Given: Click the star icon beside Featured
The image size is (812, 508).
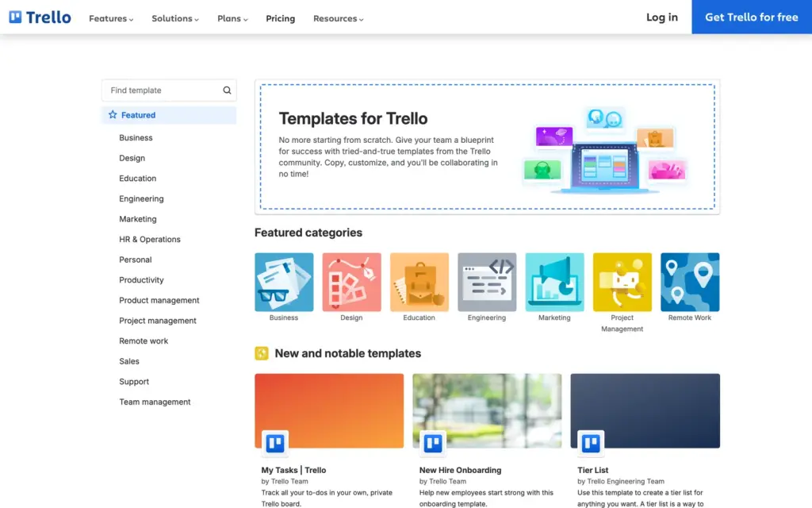Looking at the screenshot, I should pos(113,114).
